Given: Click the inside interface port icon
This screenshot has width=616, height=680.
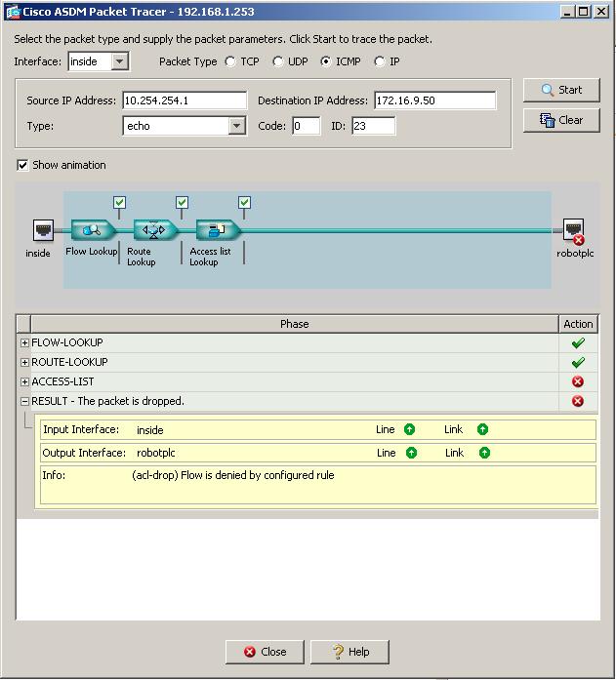Looking at the screenshot, I should coord(43,230).
